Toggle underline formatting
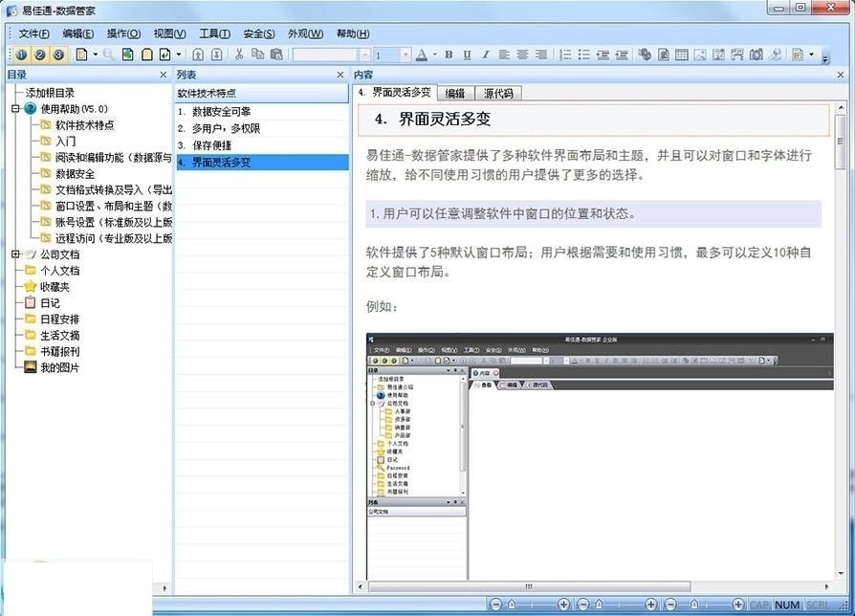The width and height of the screenshot is (855, 616). coord(467,55)
